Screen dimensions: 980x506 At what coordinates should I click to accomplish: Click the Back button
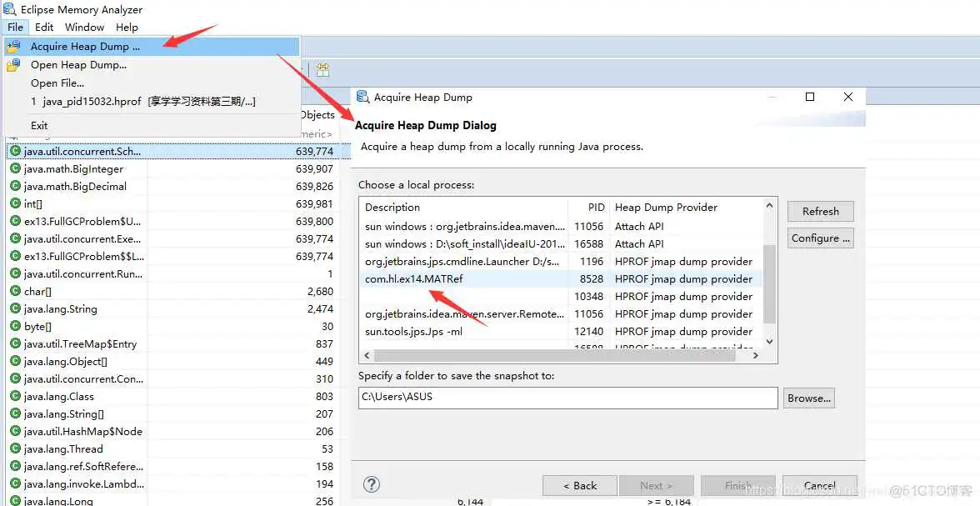coord(580,485)
